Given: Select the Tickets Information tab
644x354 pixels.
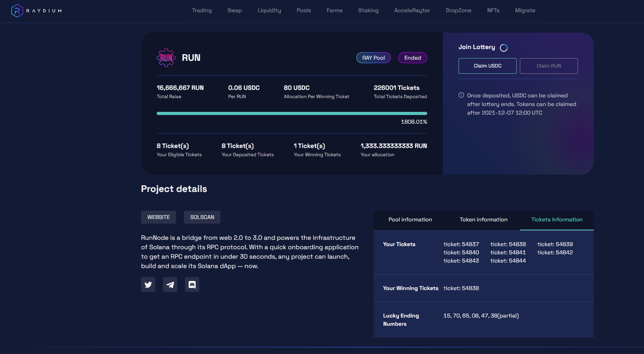Looking at the screenshot, I should 557,220.
